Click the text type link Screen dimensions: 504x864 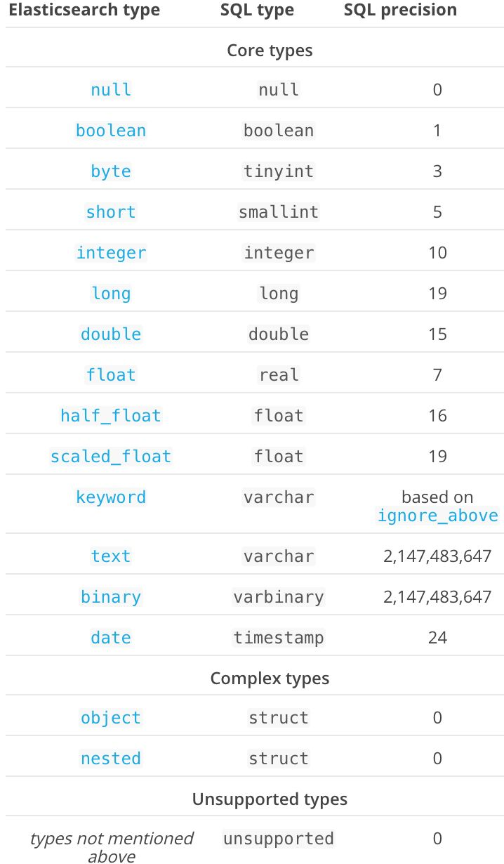(111, 556)
